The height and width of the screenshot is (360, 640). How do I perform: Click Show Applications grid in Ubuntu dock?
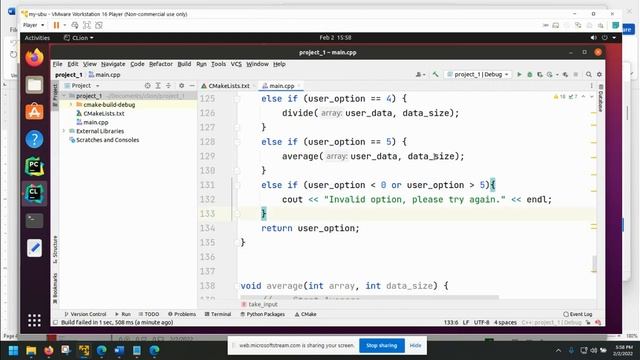coord(34,320)
